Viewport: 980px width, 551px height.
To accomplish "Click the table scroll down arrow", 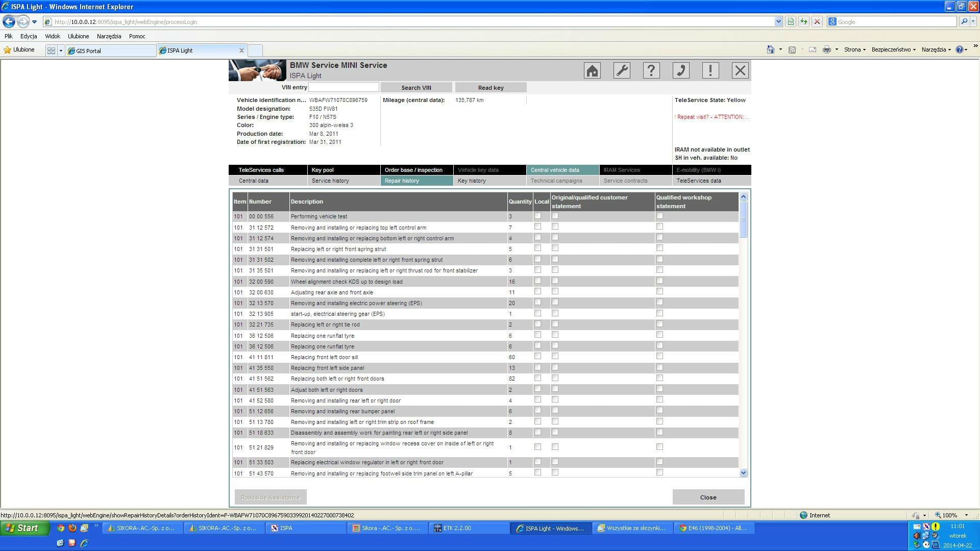I will pyautogui.click(x=743, y=473).
